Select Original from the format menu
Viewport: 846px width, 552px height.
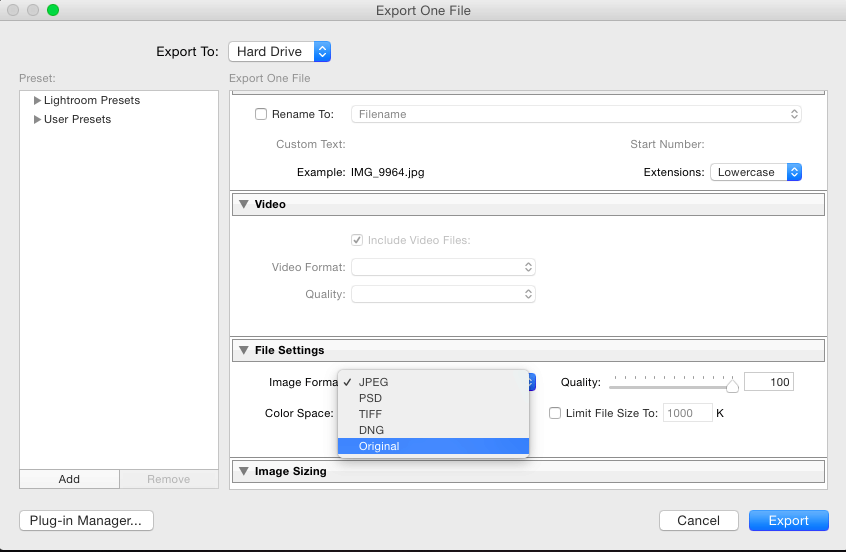tap(379, 446)
